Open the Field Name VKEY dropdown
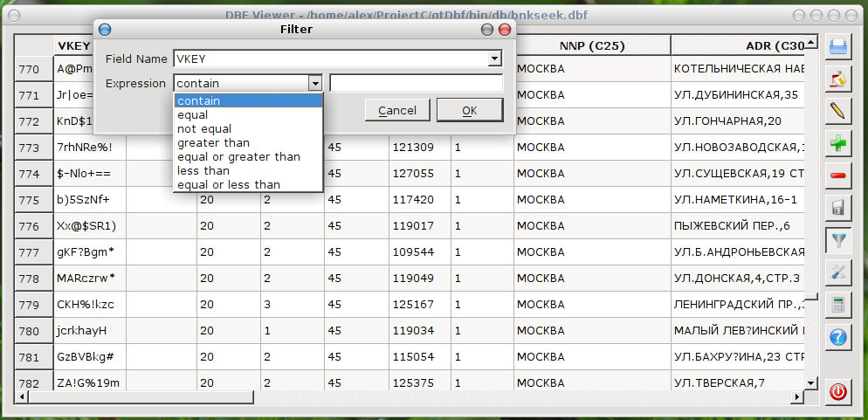Image resolution: width=868 pixels, height=420 pixels. coord(494,59)
